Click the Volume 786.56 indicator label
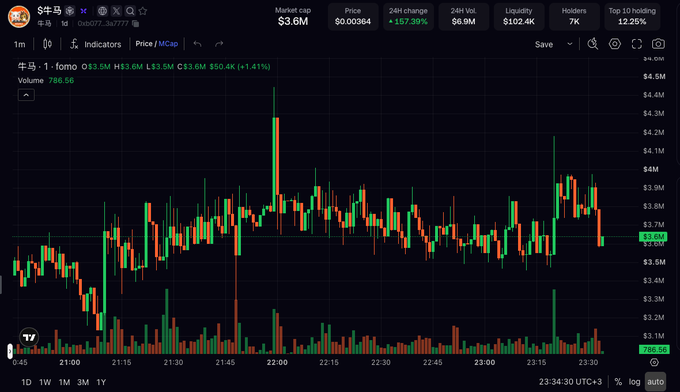This screenshot has height=392, width=680. [46, 80]
